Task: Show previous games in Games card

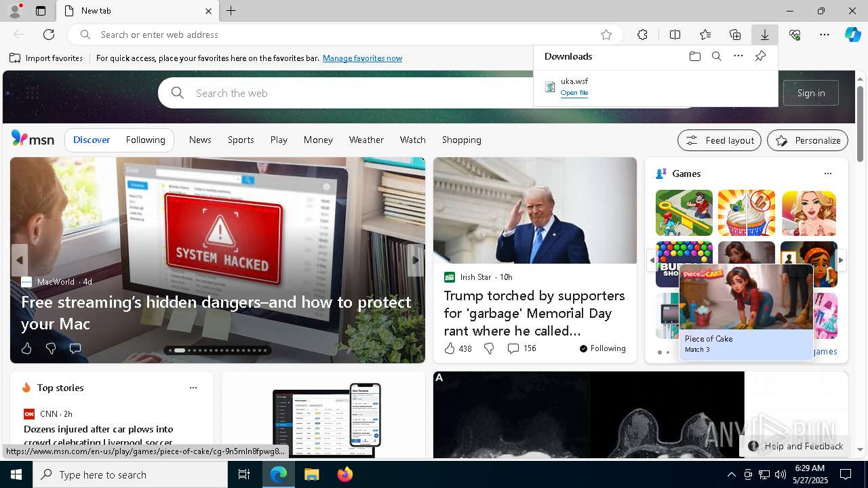Action: click(x=652, y=260)
